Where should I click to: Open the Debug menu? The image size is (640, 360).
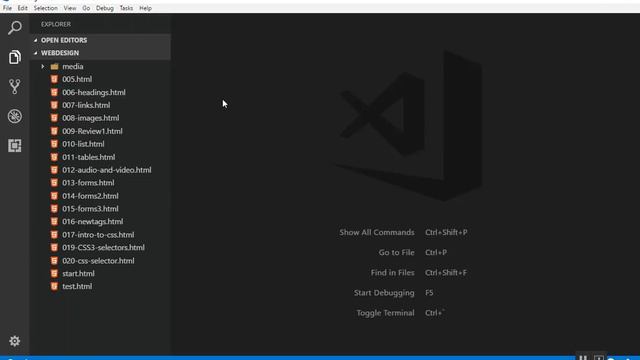[105, 8]
